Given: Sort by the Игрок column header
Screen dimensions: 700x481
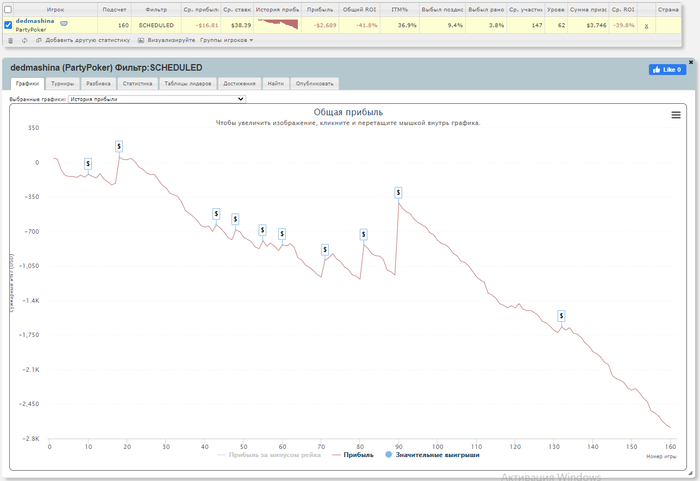Looking at the screenshot, I should tap(55, 9).
